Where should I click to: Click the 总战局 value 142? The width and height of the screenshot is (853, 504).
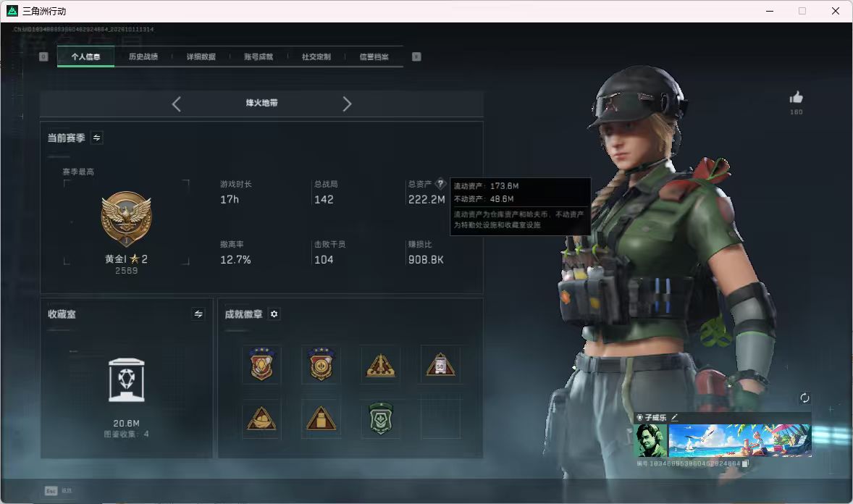(x=324, y=199)
